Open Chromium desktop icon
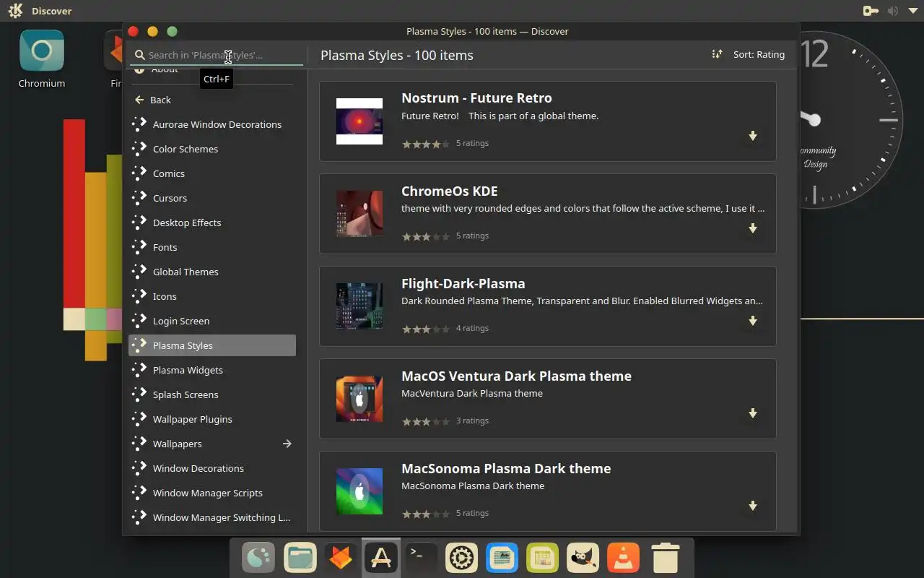Screen dimensions: 924x578 click(42, 59)
